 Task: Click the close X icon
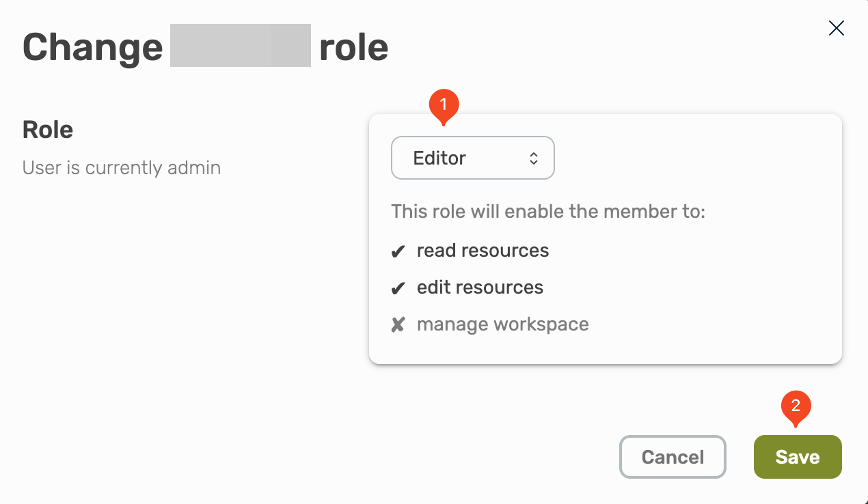coord(836,28)
